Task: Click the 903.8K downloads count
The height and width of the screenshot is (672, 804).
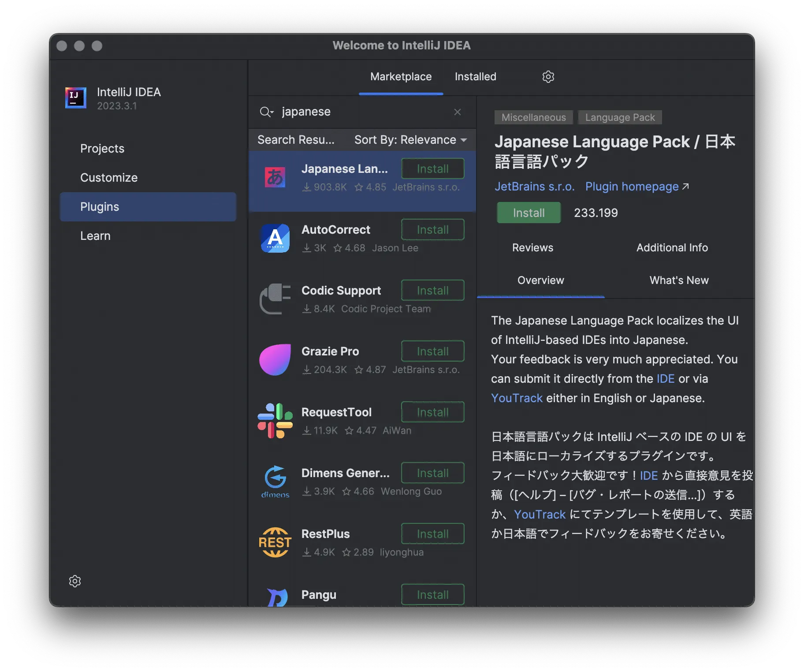Action: point(324,187)
